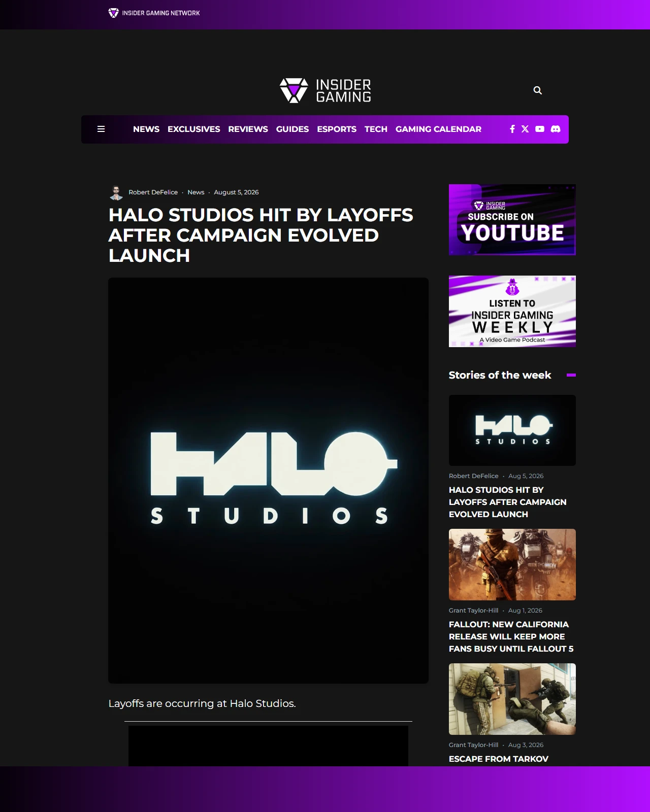Click the search magnifier icon
650x812 pixels.
[x=538, y=90]
